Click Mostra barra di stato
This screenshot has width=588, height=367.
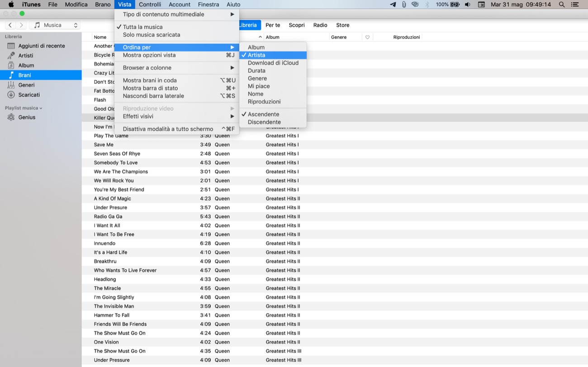177,88
